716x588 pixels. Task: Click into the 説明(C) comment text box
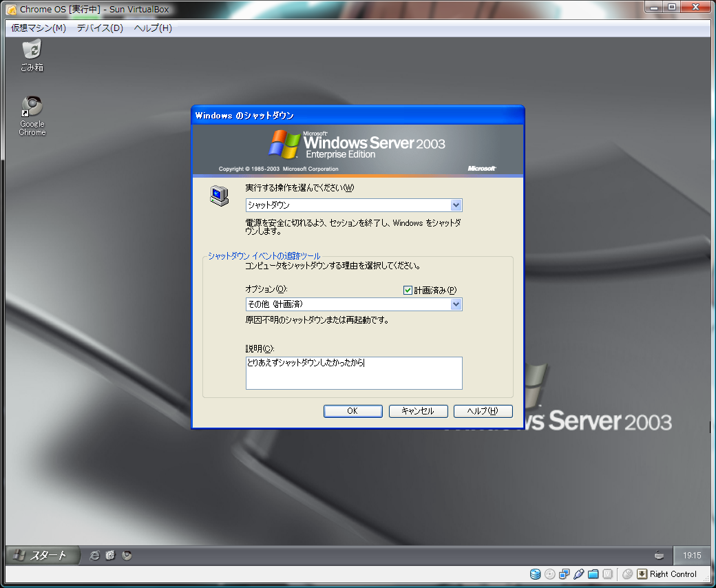tap(354, 373)
